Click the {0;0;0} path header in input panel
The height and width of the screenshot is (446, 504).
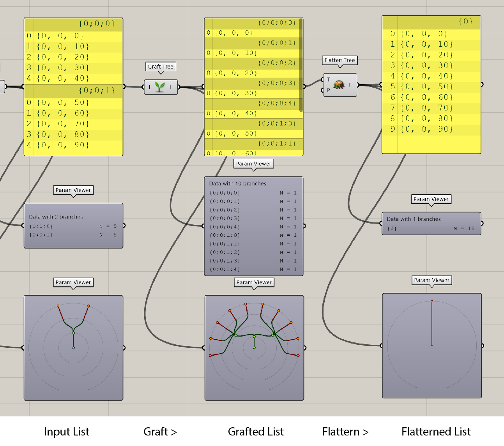[73, 24]
